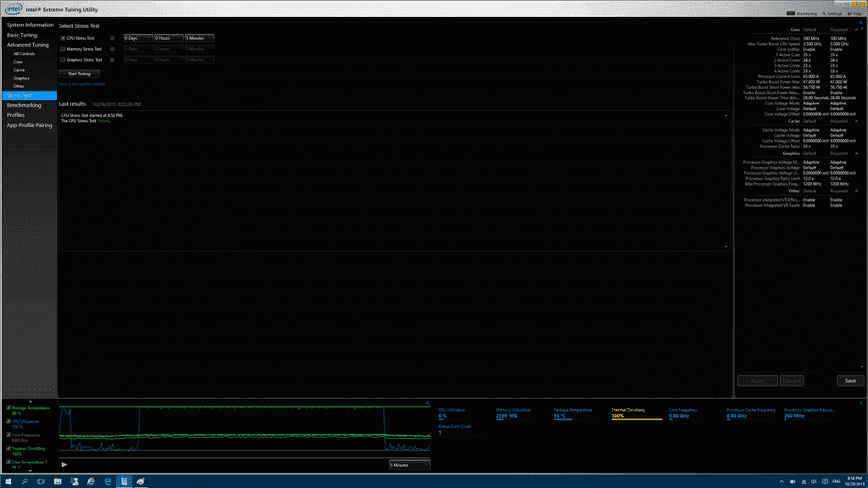Click Graphics Stress Test info icon
Screen dimensions: 868x488
pos(113,60)
